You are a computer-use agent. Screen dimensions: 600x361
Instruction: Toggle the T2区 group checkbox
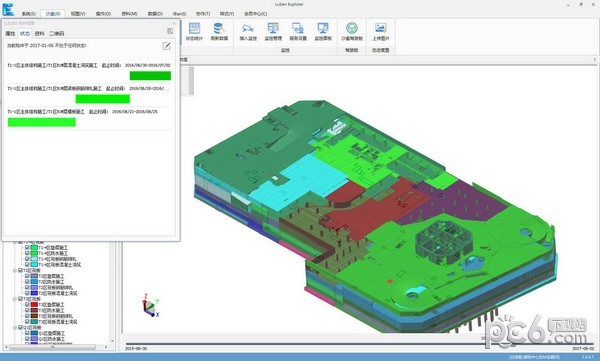pyautogui.click(x=20, y=270)
